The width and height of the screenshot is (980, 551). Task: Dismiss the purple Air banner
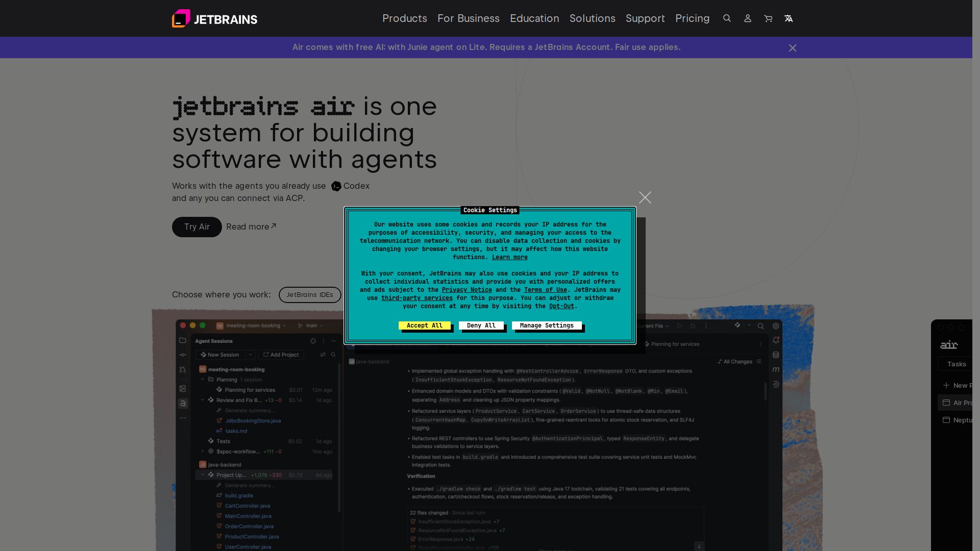click(792, 48)
